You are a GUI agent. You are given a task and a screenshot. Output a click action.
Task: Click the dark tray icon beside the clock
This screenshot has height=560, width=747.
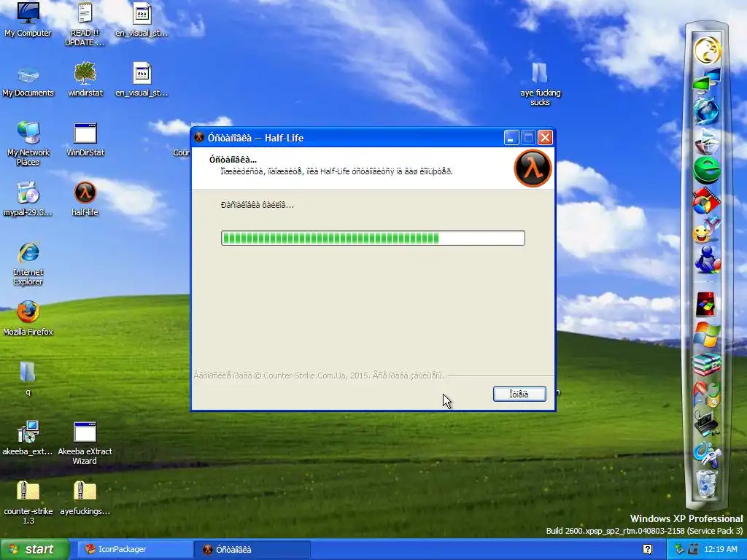(x=694, y=550)
